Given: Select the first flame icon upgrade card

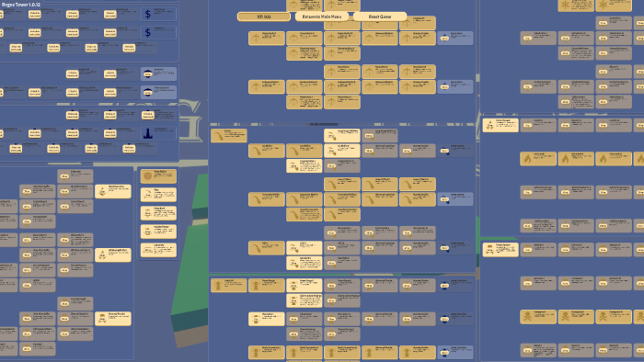Looking at the screenshot, I should point(538,159).
